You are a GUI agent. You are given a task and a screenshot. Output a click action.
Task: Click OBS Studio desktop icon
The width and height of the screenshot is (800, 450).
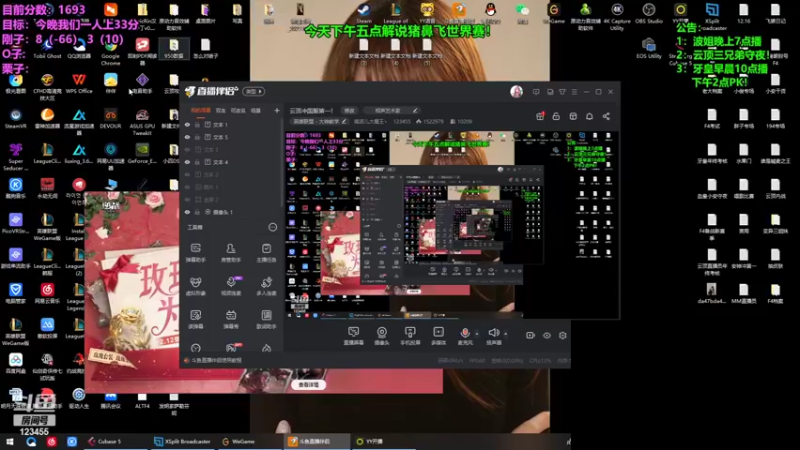(649, 14)
